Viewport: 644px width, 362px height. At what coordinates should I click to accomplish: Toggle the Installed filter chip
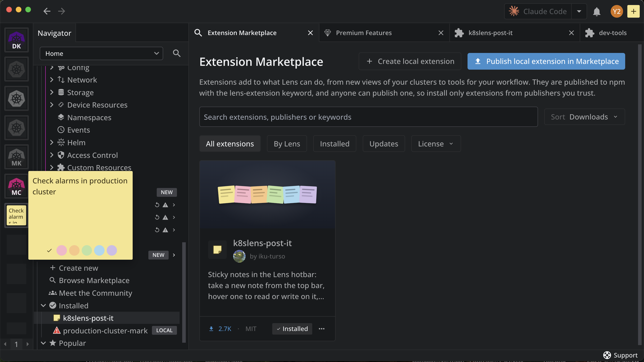[x=334, y=144]
